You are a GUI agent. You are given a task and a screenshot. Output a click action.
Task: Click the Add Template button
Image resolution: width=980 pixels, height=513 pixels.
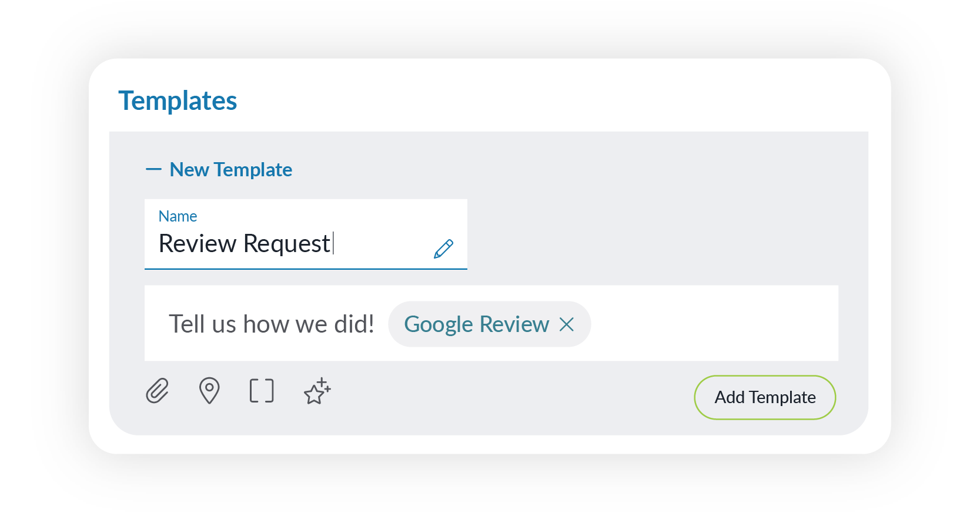tap(764, 397)
